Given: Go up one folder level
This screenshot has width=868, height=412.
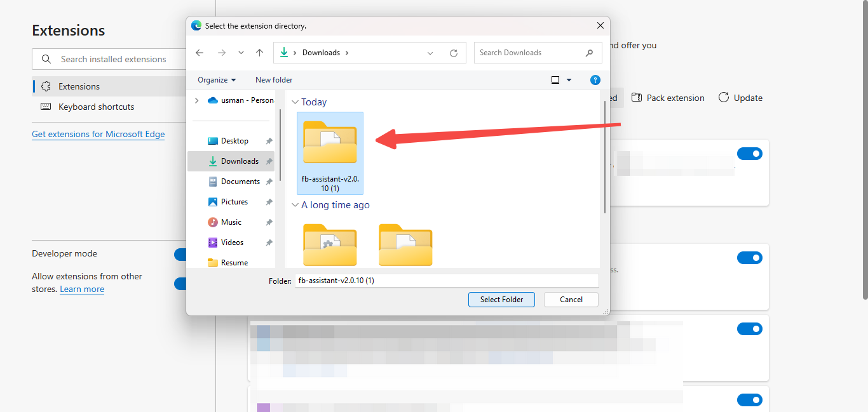Looking at the screenshot, I should coord(259,53).
